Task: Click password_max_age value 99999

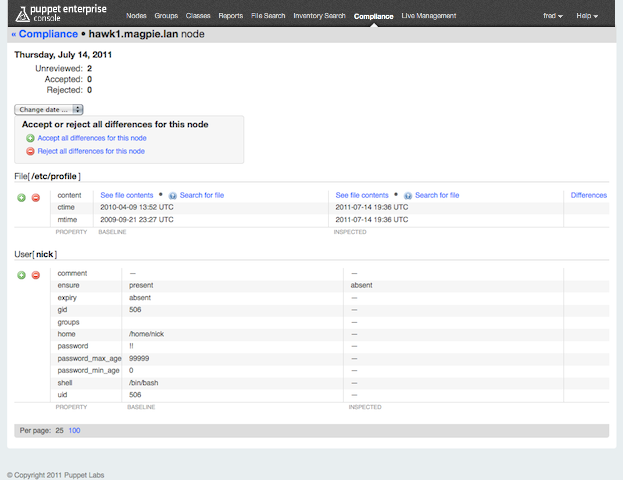Action: click(139, 359)
